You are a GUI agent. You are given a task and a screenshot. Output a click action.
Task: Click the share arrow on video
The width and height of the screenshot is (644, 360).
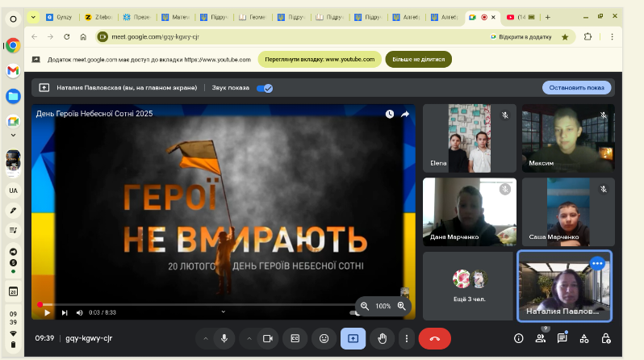click(x=405, y=115)
